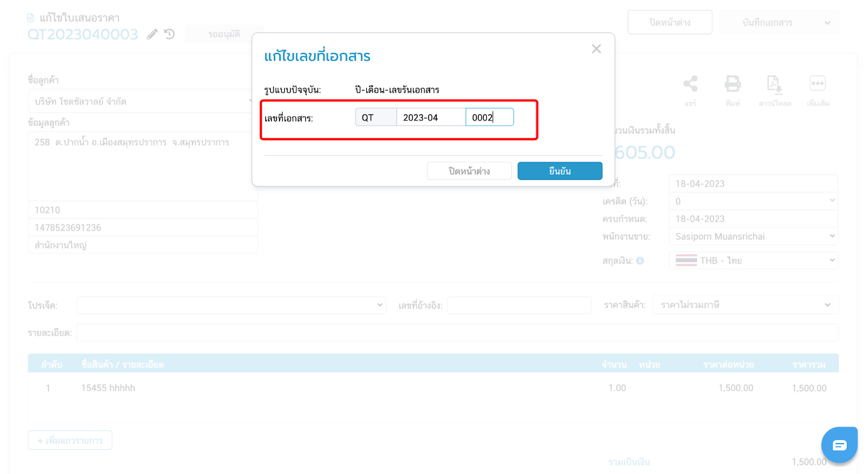Click the blue confirm button in dialog
This screenshot has height=474, width=868.
pyautogui.click(x=559, y=171)
